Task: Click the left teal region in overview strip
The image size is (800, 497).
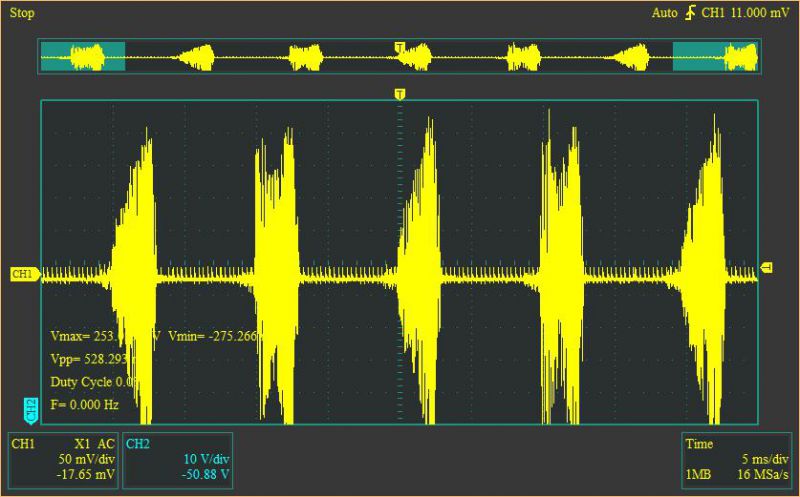Action: coord(83,57)
